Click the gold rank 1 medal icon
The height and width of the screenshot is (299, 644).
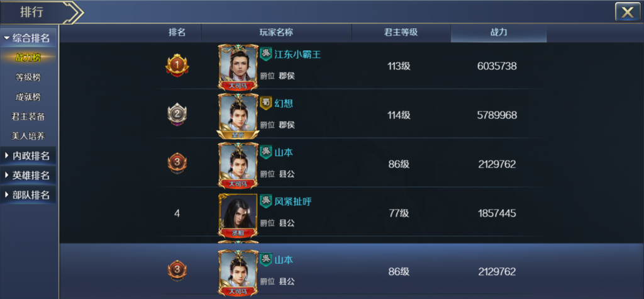pyautogui.click(x=177, y=66)
